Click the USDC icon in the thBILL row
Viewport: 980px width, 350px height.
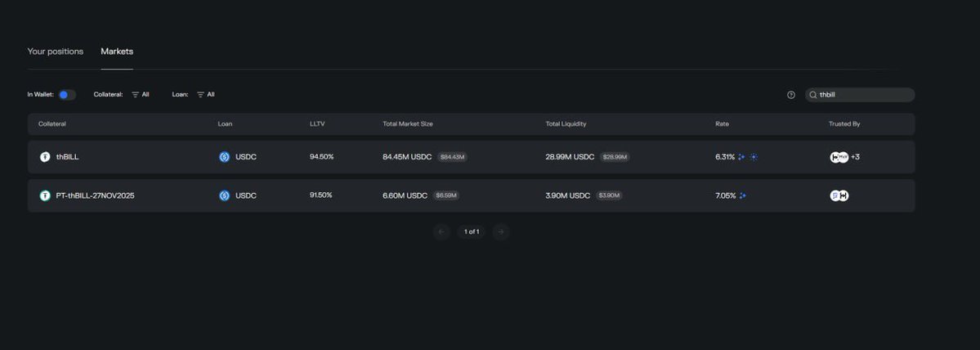[225, 157]
